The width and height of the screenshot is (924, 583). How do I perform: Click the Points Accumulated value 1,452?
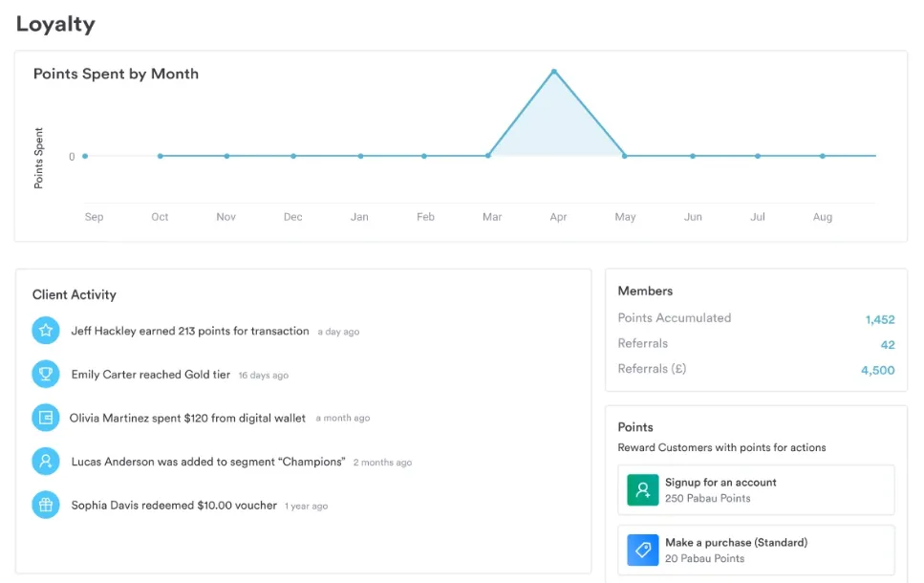[x=879, y=319]
